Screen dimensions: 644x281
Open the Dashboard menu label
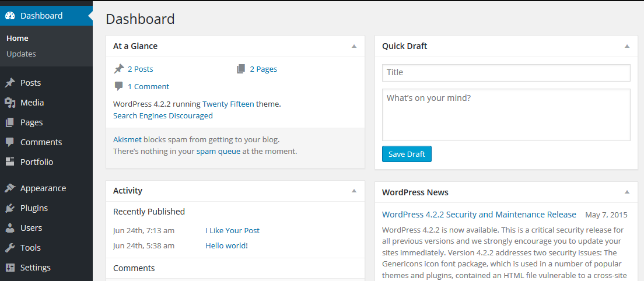[x=41, y=16]
